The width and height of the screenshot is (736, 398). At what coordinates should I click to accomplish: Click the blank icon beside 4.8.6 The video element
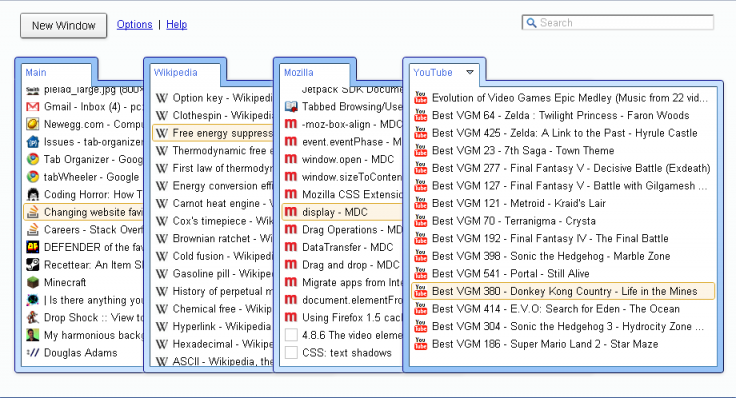pos(291,335)
